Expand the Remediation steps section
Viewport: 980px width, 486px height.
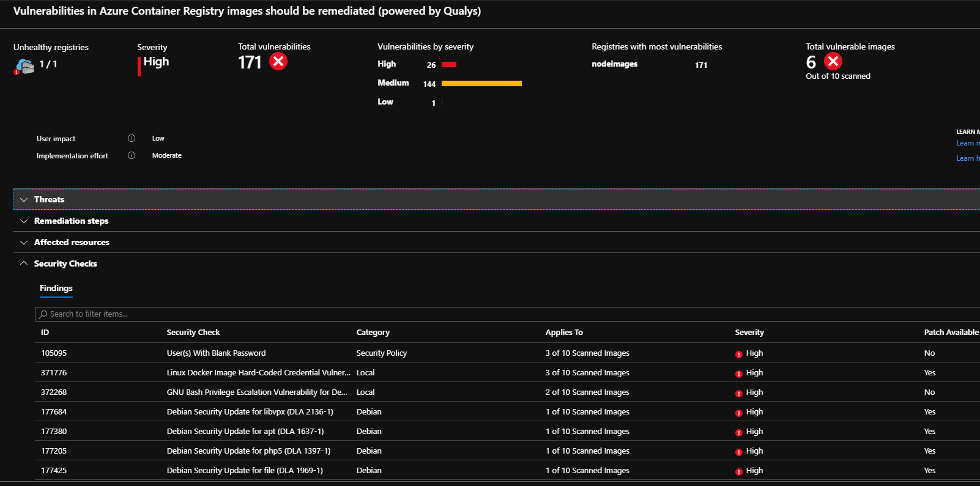pyautogui.click(x=497, y=221)
